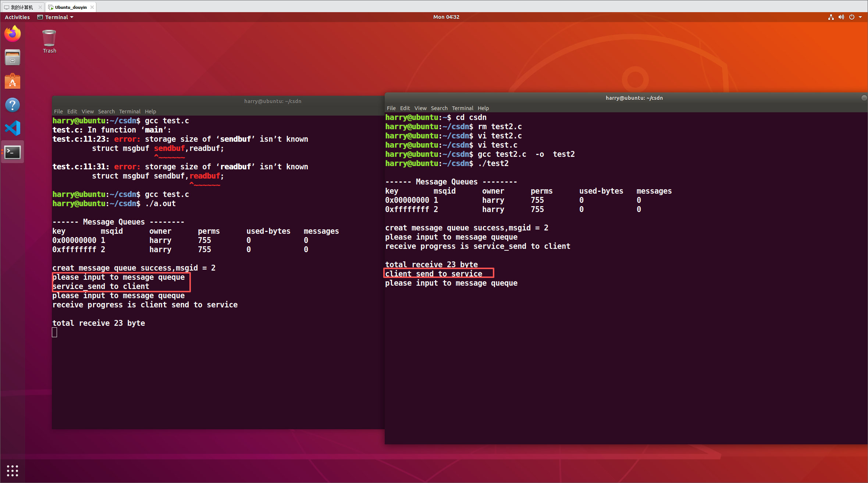Click 'cd csdn' command in right terminal
The height and width of the screenshot is (483, 868).
click(x=471, y=117)
